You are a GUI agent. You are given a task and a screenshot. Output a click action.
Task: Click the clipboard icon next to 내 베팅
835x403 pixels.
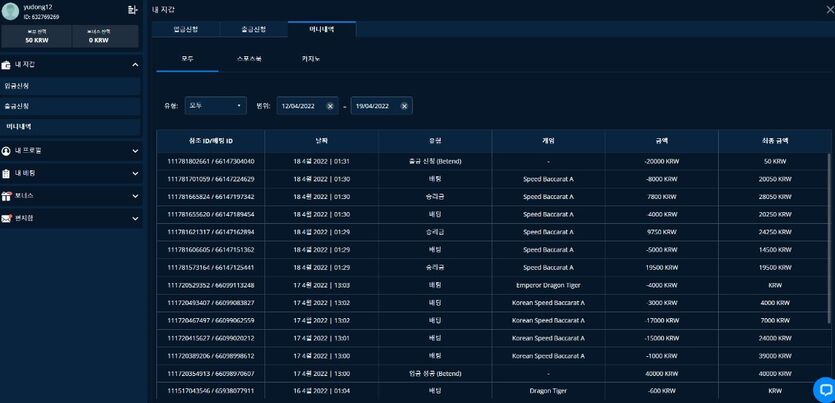6,174
